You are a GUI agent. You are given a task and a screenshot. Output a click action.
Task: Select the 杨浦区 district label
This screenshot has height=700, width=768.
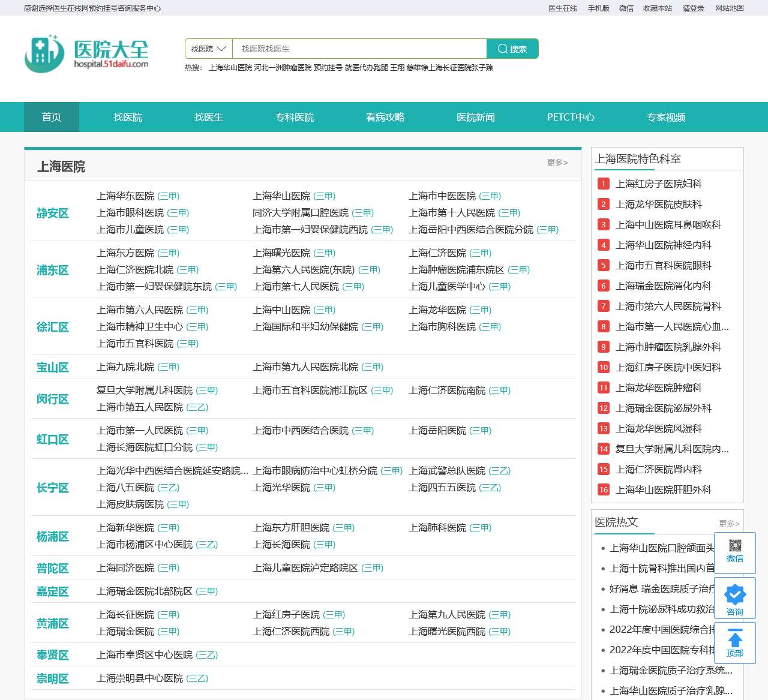tap(53, 536)
